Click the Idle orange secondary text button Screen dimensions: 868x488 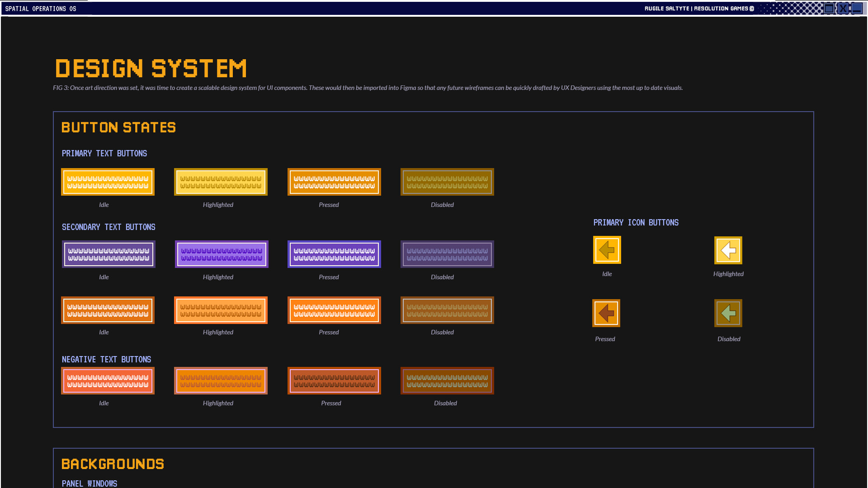(x=108, y=310)
